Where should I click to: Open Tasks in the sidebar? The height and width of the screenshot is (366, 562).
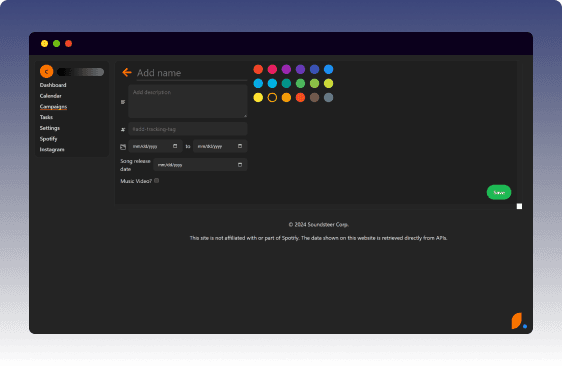[x=46, y=117]
